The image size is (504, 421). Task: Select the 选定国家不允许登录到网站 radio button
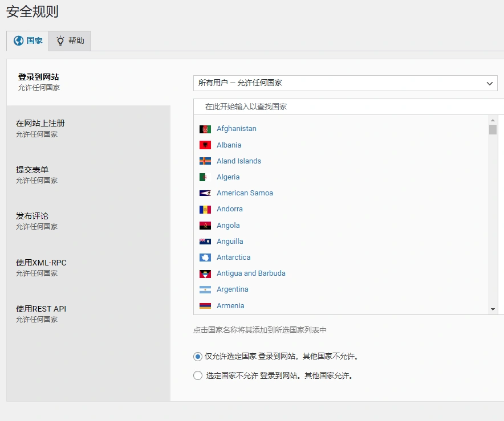pos(197,375)
